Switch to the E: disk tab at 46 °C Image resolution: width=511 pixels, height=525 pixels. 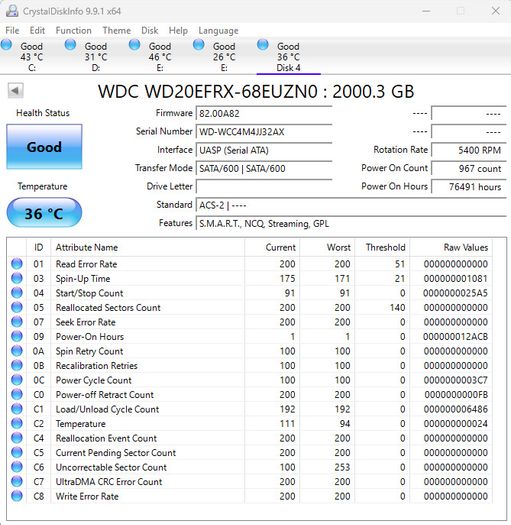pos(160,56)
